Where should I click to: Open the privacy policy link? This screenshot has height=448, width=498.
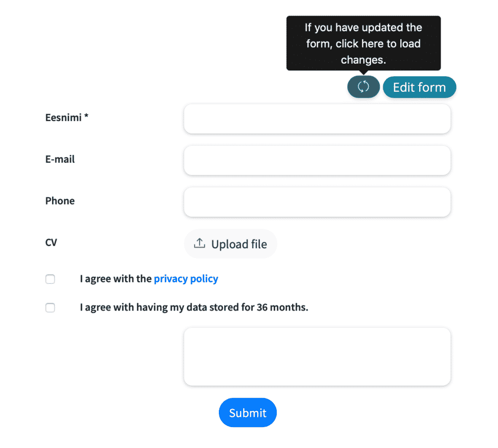click(x=186, y=279)
